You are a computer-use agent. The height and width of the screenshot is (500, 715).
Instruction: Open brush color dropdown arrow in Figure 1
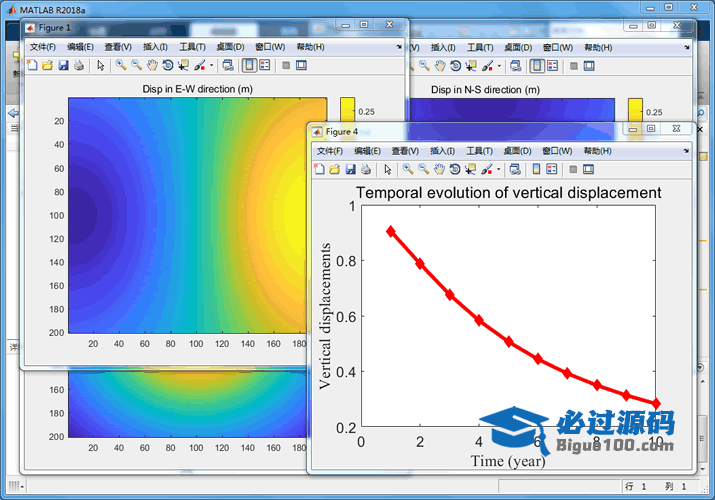point(212,66)
